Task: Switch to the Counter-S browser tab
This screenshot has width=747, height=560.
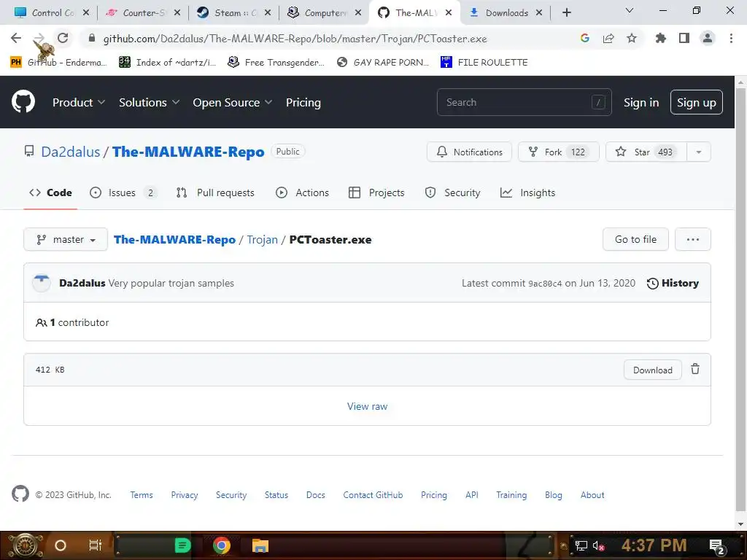Action: [x=143, y=13]
